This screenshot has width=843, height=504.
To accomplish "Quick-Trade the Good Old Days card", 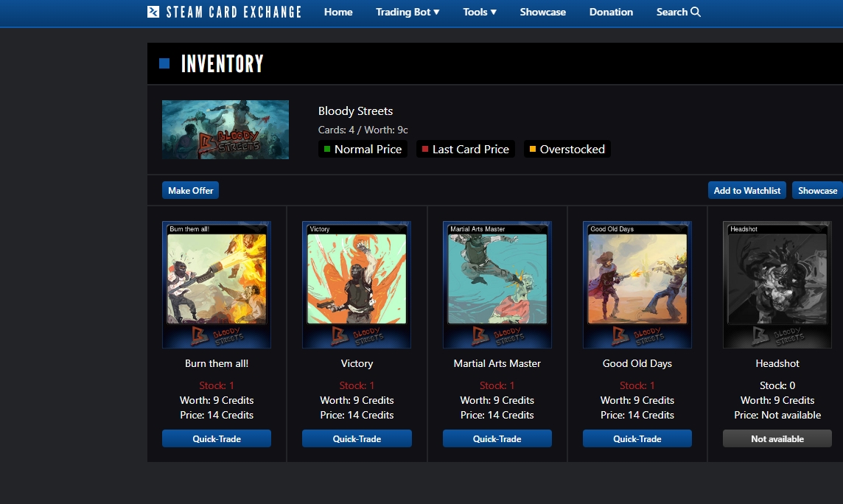I will pyautogui.click(x=637, y=438).
